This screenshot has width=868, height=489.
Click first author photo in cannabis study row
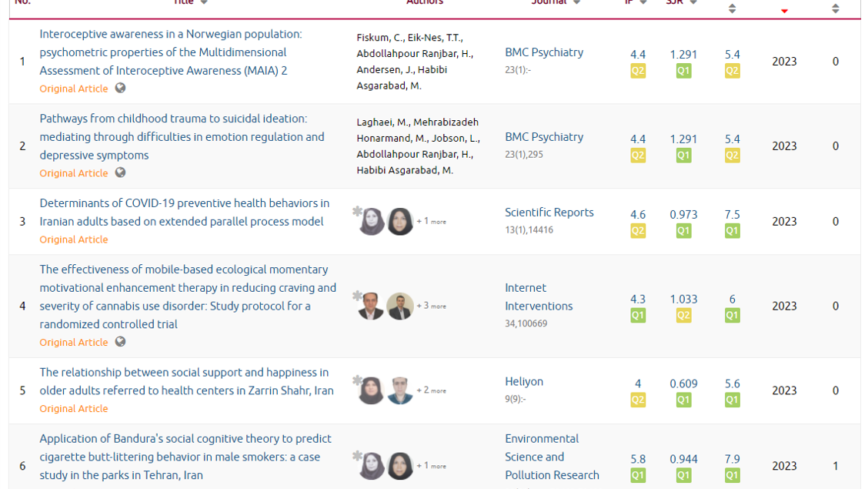tap(372, 306)
